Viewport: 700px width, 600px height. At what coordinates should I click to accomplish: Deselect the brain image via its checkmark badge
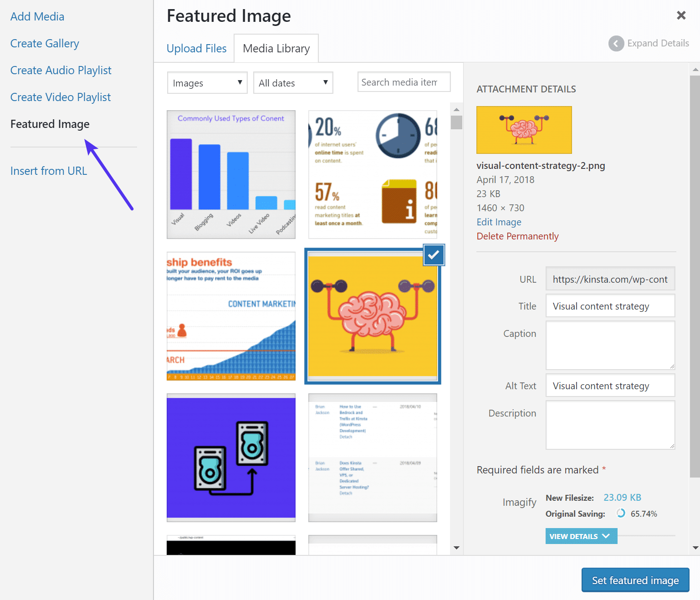click(x=433, y=255)
